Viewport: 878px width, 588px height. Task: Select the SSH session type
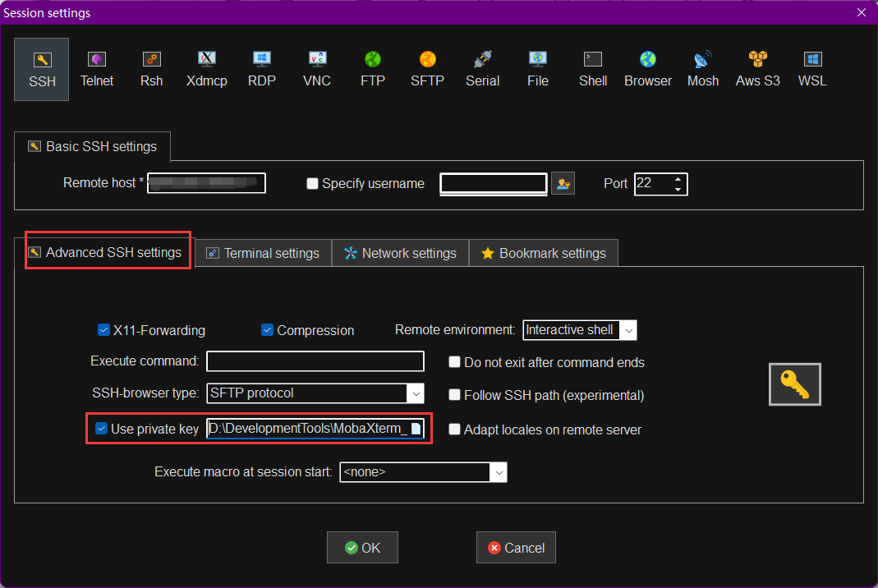click(x=41, y=70)
